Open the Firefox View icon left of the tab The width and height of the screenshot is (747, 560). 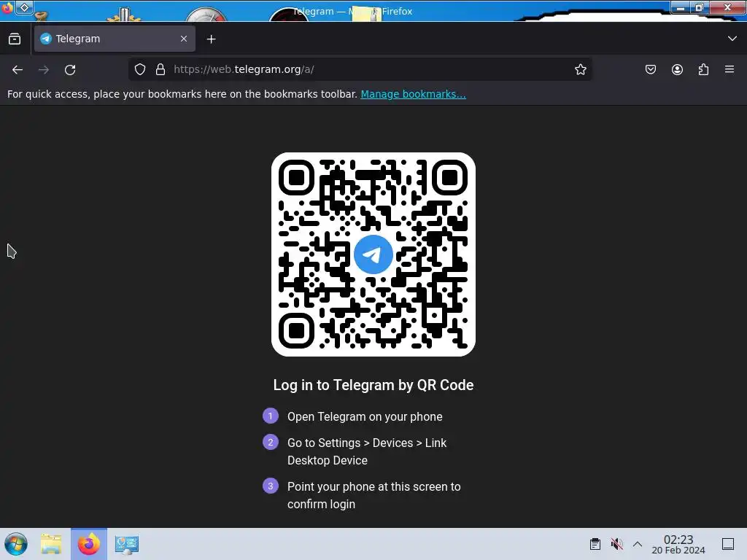tap(15, 39)
